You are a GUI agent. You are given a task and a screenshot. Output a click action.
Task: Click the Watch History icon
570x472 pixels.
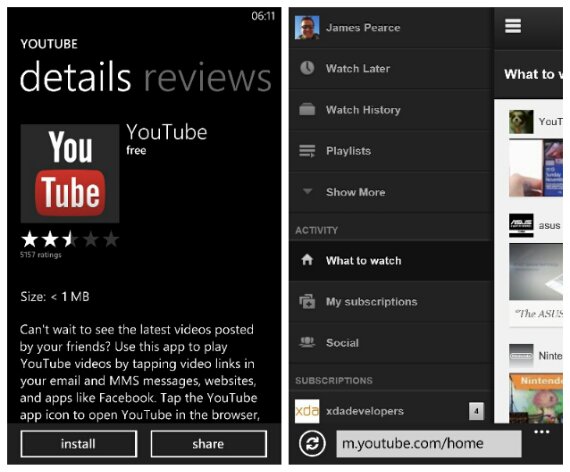click(x=307, y=109)
